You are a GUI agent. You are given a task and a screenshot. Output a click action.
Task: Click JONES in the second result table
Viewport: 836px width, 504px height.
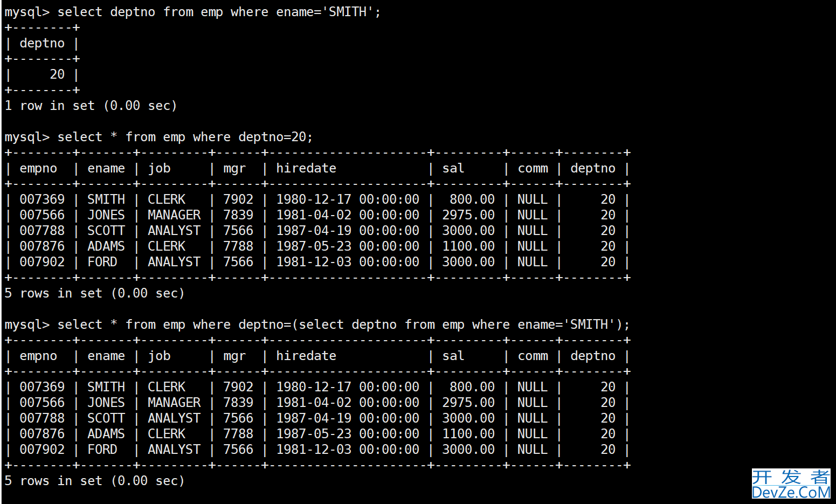pyautogui.click(x=106, y=215)
